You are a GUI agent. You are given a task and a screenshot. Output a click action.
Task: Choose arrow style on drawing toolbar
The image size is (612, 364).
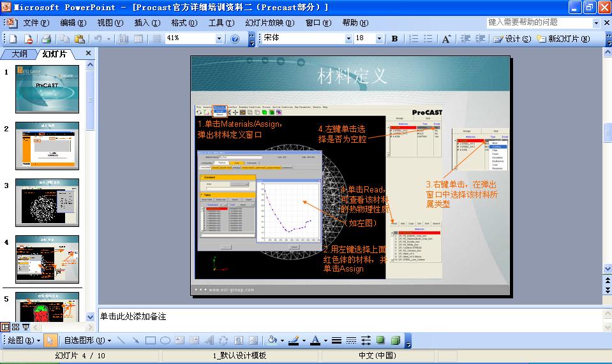coord(366,340)
